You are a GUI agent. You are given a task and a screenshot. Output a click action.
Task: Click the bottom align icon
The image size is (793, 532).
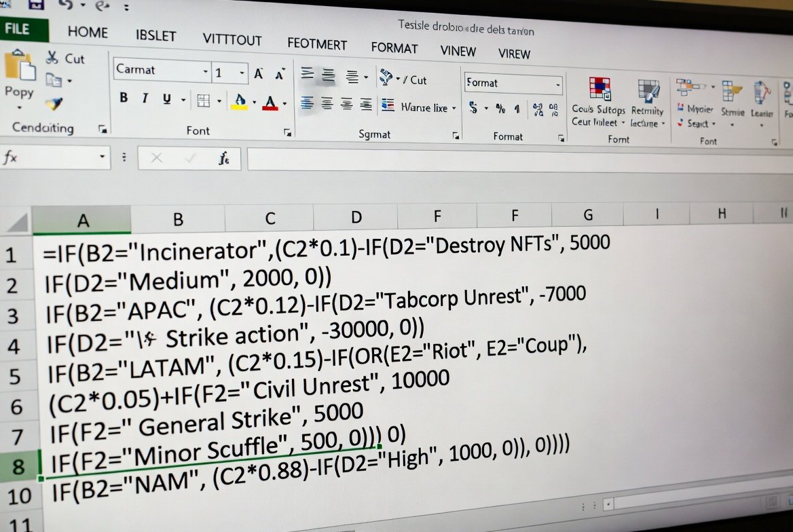(352, 77)
